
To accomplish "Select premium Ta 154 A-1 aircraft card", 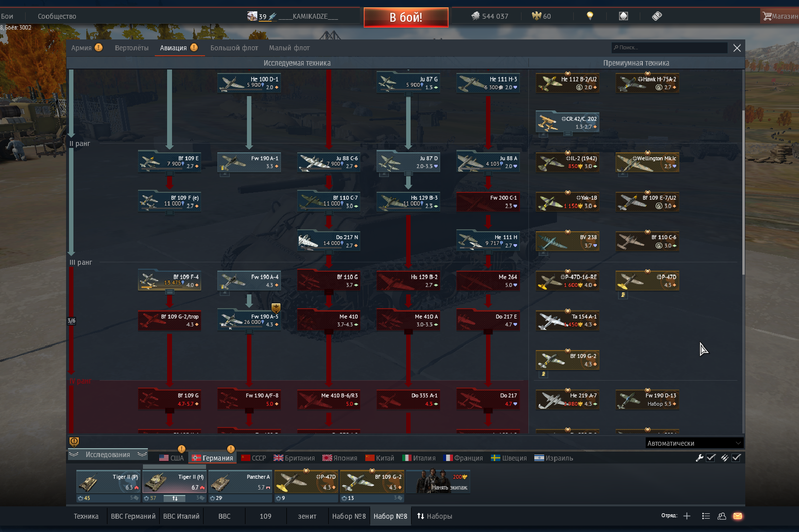I will pos(567,320).
